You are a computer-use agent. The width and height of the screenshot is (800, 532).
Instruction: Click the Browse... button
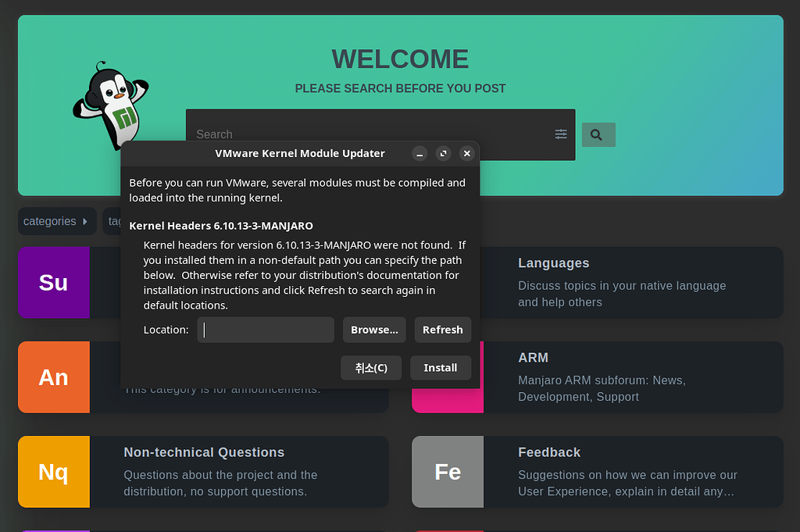374,330
